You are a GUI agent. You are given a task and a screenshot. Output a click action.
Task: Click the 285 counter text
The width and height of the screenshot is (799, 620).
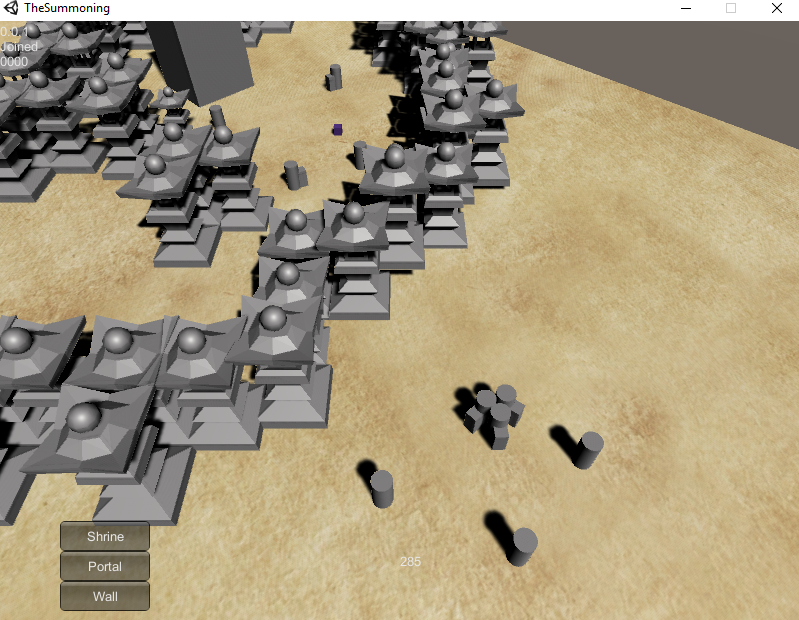(410, 562)
